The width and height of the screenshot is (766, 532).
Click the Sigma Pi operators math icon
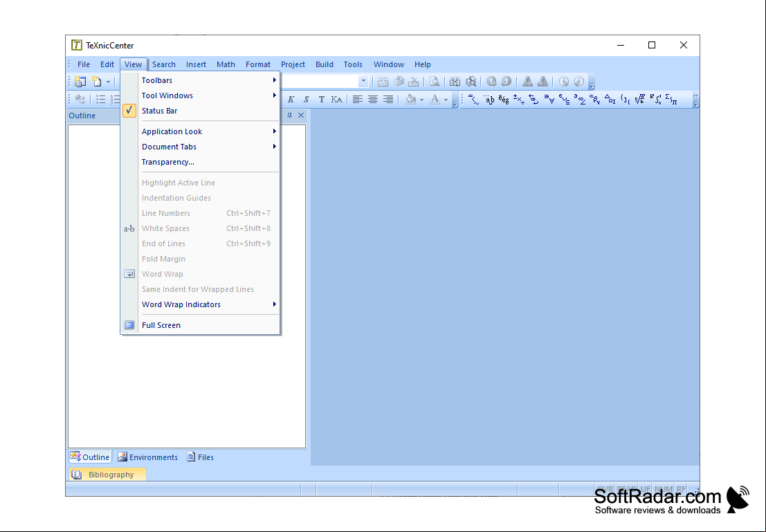671,100
